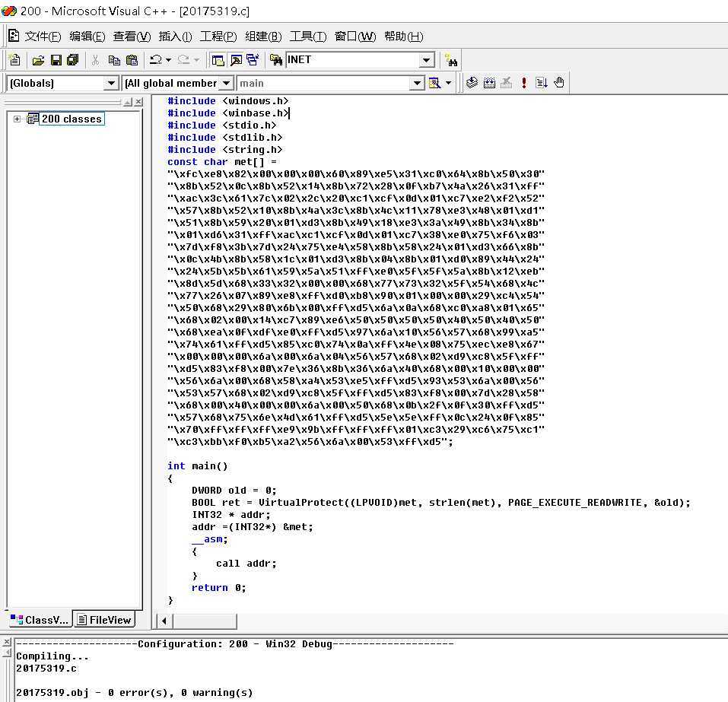
Task: Open the undo history dropdown arrow
Action: pos(169,60)
